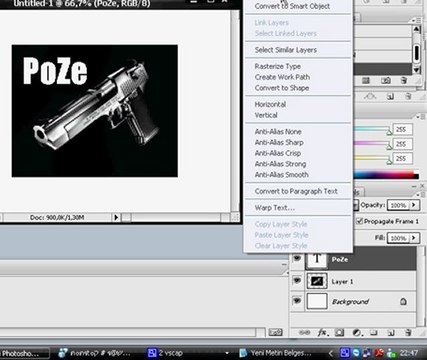Screen dimensions: 427x360
Task: Choose Rasterize Type in context menu
Action: click(x=278, y=66)
